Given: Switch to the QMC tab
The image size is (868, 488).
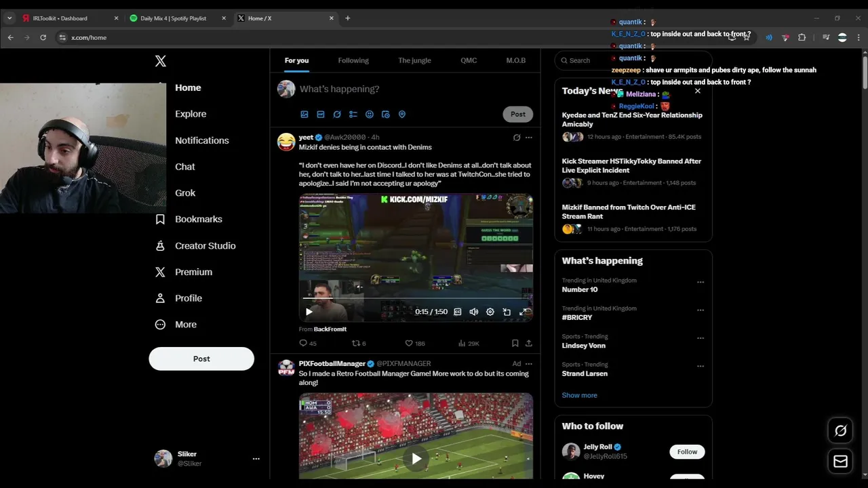Looking at the screenshot, I should pos(469,60).
